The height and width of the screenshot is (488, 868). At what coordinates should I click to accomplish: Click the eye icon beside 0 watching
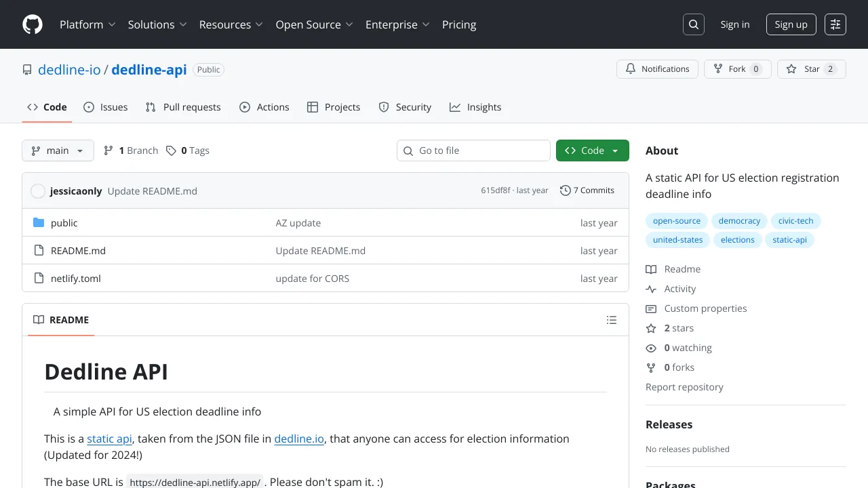coord(651,348)
